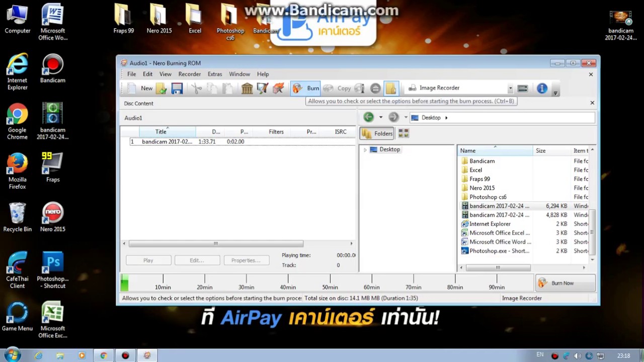The width and height of the screenshot is (644, 362).
Task: Click the Cut scissors toolbar icon
Action: click(197, 88)
